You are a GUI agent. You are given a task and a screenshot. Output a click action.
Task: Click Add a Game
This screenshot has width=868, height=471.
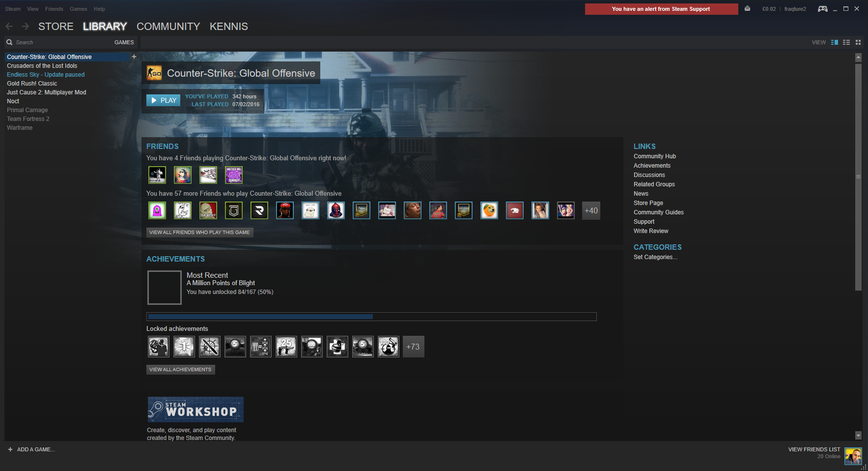31,449
